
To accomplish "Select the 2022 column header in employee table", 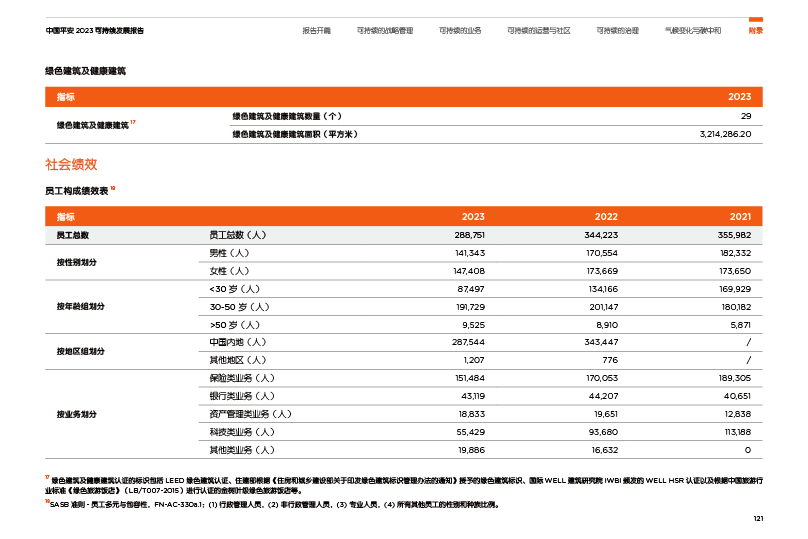I will pyautogui.click(x=605, y=217).
